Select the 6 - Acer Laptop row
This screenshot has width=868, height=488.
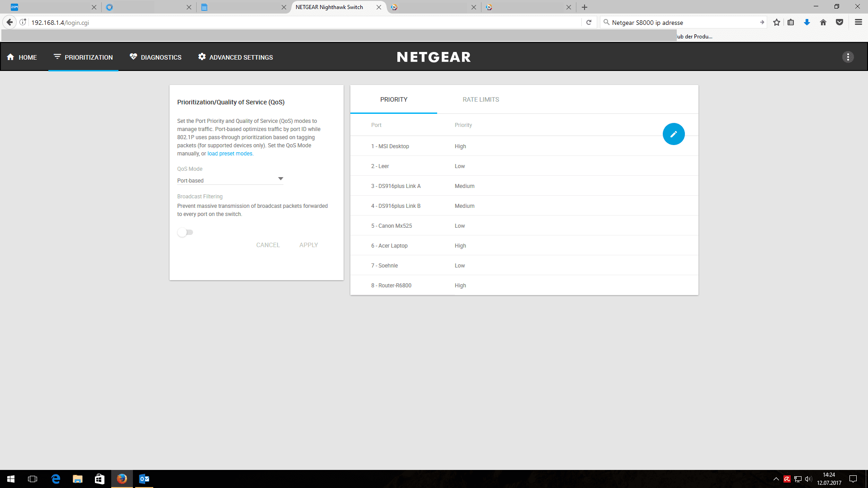(524, 245)
